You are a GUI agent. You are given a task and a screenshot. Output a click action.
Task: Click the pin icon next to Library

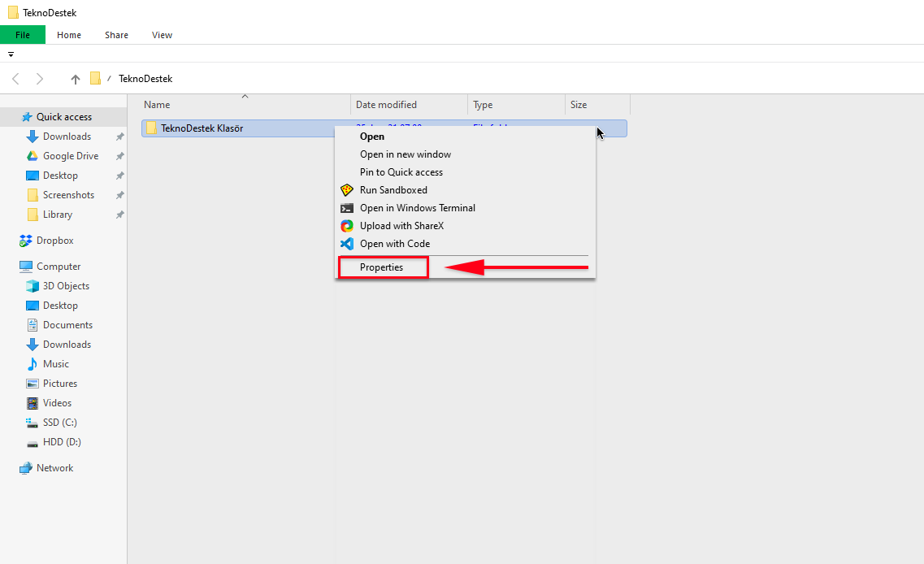(x=119, y=215)
